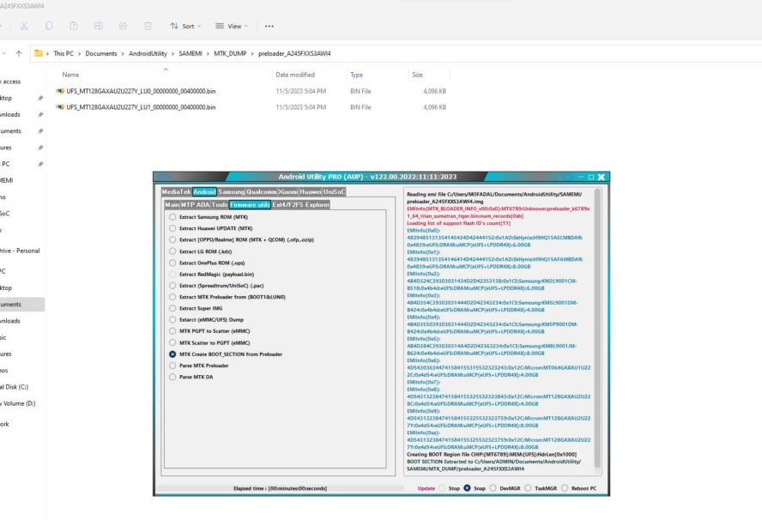This screenshot has width=762, height=532.
Task: Open the Ext4/F2FS Explorer sub-tab
Action: (301, 205)
